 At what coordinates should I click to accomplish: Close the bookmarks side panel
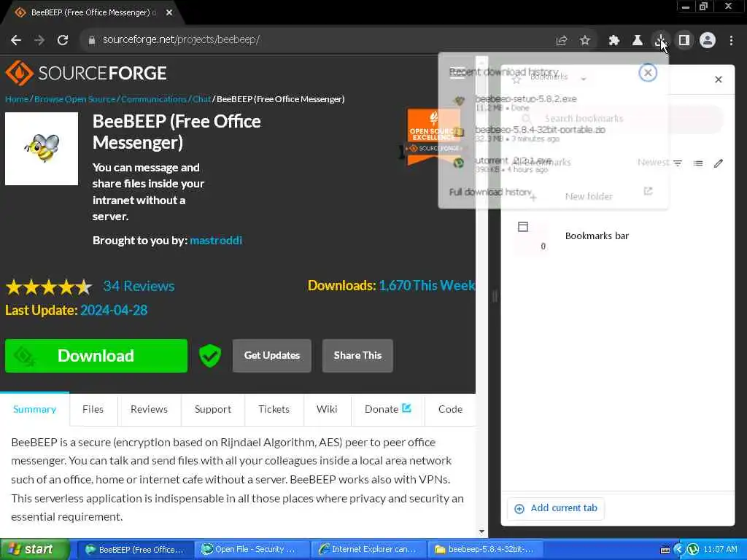click(719, 79)
